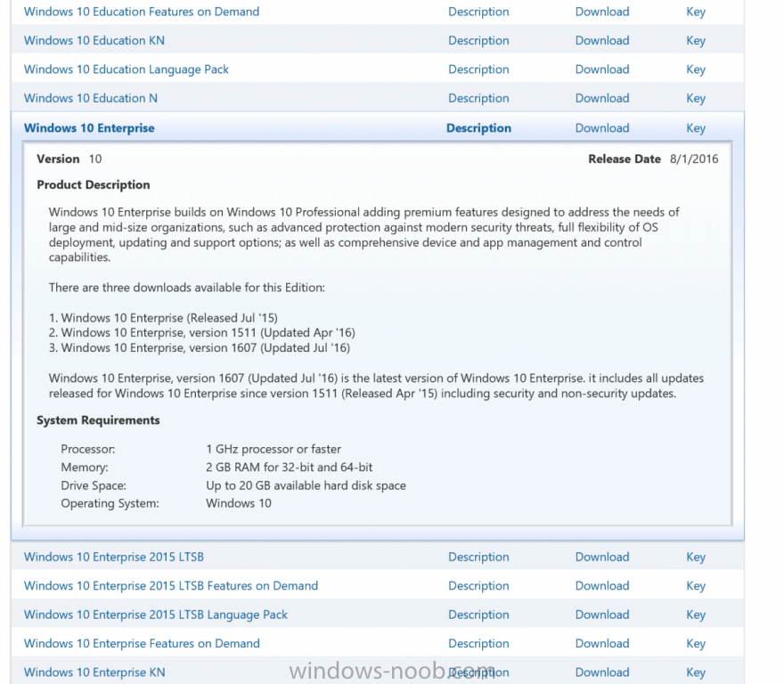Download Windows 10 Education Language Pack
The image size is (784, 684).
point(602,69)
